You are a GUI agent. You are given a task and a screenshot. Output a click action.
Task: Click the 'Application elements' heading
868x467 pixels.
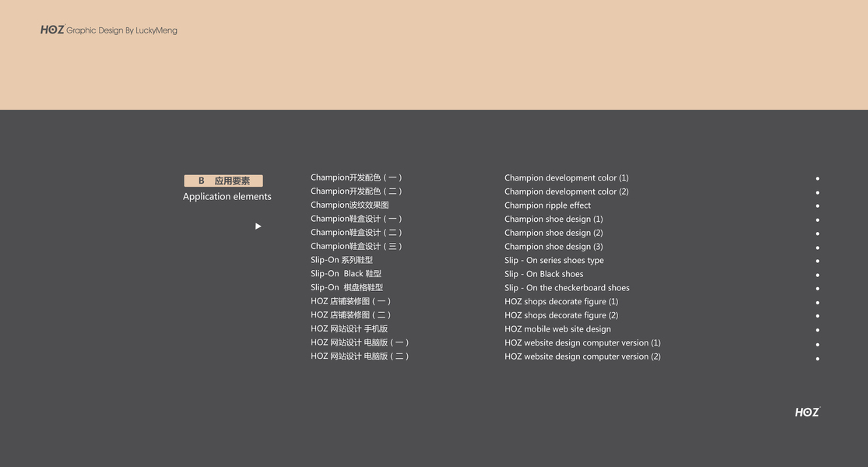point(227,196)
